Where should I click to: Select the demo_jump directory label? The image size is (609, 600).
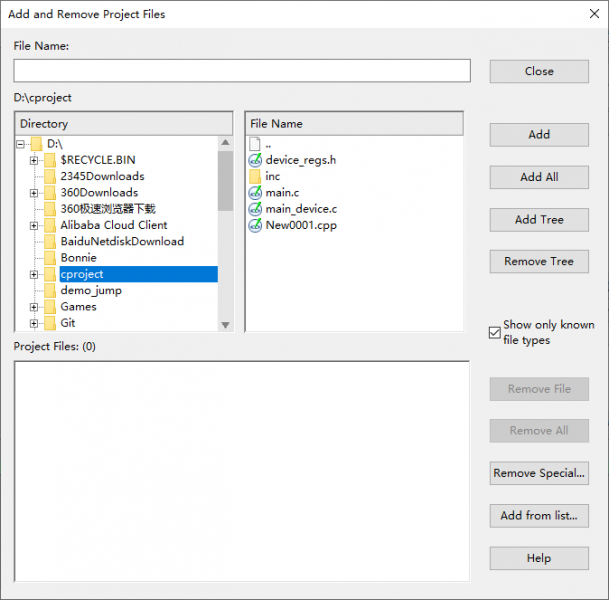91,290
